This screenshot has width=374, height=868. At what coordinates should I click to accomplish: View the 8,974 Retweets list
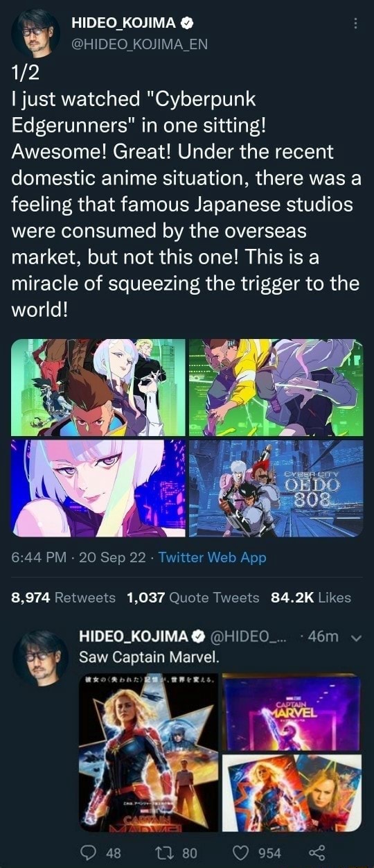pos(64,597)
